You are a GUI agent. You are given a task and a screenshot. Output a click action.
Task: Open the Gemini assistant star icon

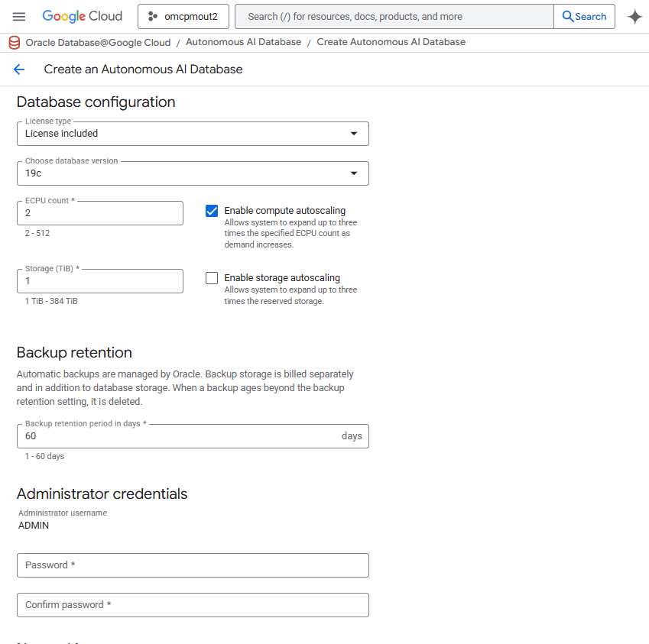point(635,16)
